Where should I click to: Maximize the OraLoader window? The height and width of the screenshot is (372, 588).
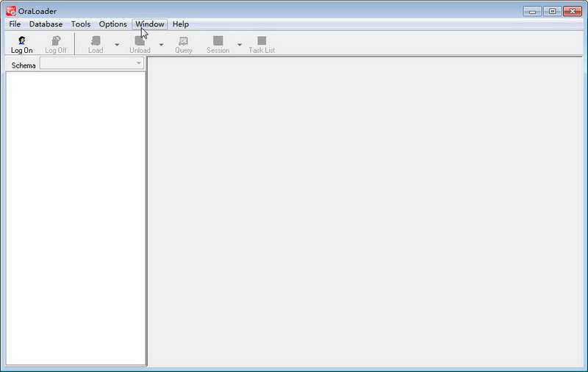(x=553, y=11)
